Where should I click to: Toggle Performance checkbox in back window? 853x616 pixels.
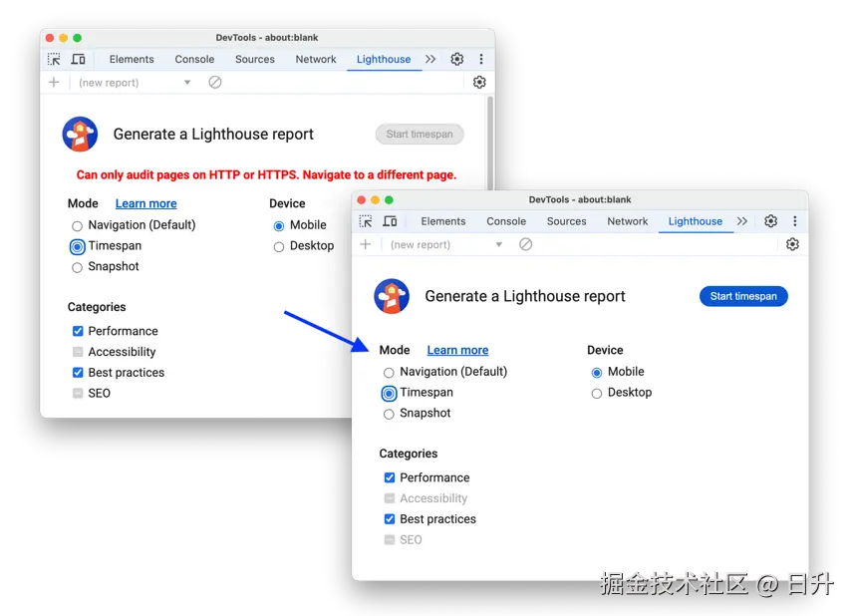(x=78, y=331)
